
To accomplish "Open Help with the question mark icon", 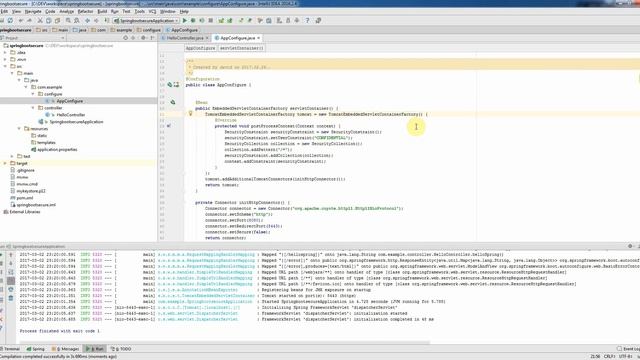I will pos(307,20).
